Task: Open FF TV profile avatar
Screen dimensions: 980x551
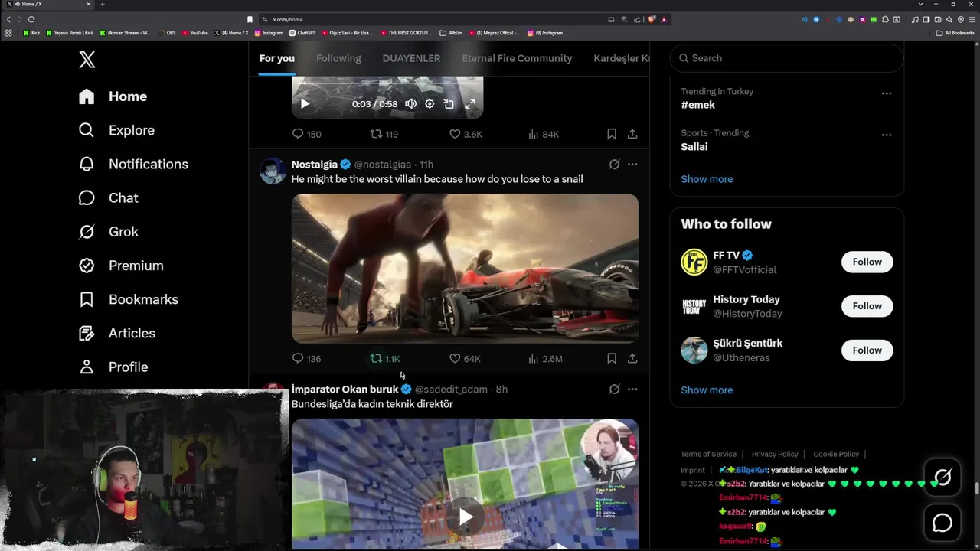Action: click(694, 262)
